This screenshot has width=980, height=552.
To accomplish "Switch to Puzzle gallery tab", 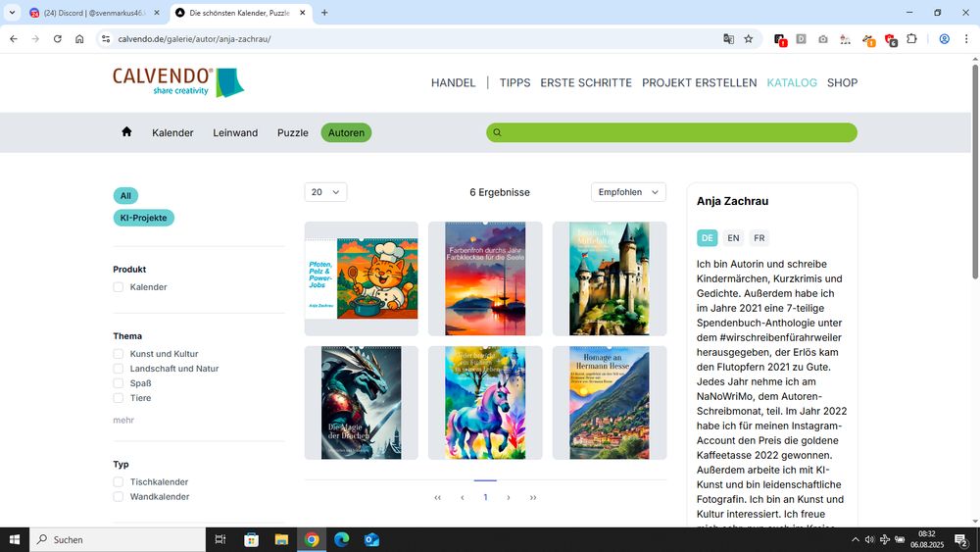I will point(292,132).
